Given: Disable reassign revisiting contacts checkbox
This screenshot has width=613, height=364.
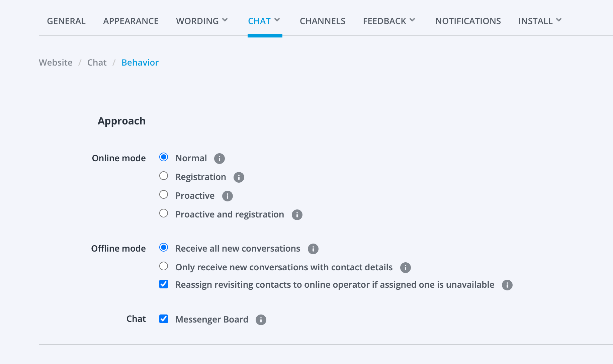Looking at the screenshot, I should pos(164,284).
